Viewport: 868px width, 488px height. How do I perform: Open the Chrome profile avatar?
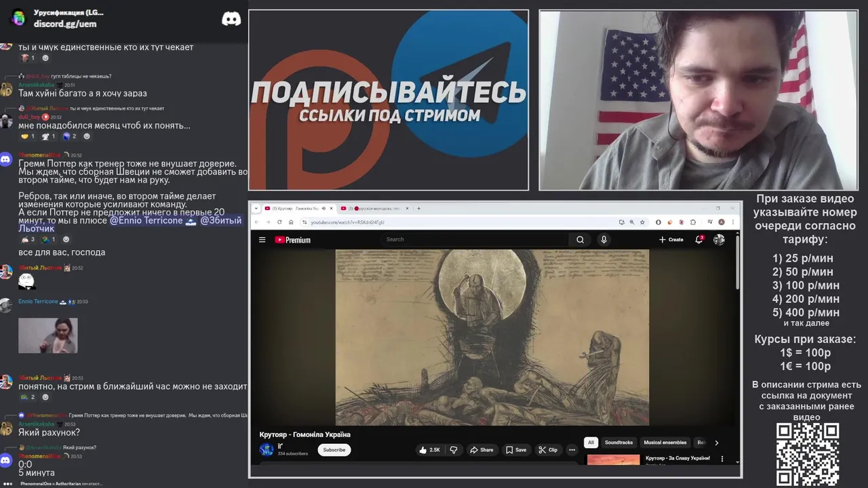tap(722, 222)
